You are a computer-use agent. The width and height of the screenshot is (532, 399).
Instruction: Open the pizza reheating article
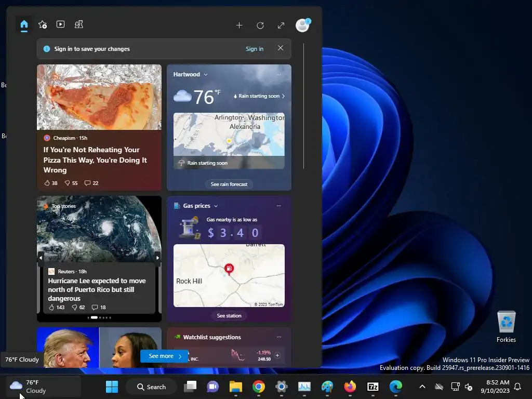click(x=96, y=160)
